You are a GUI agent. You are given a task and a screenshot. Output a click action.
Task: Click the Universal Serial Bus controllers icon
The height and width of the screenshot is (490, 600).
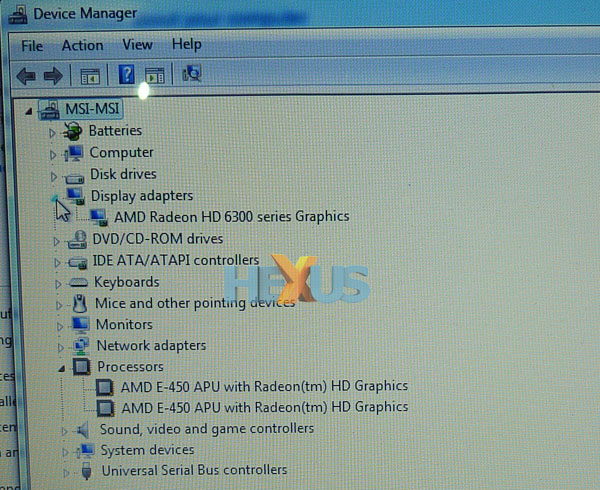click(x=87, y=470)
